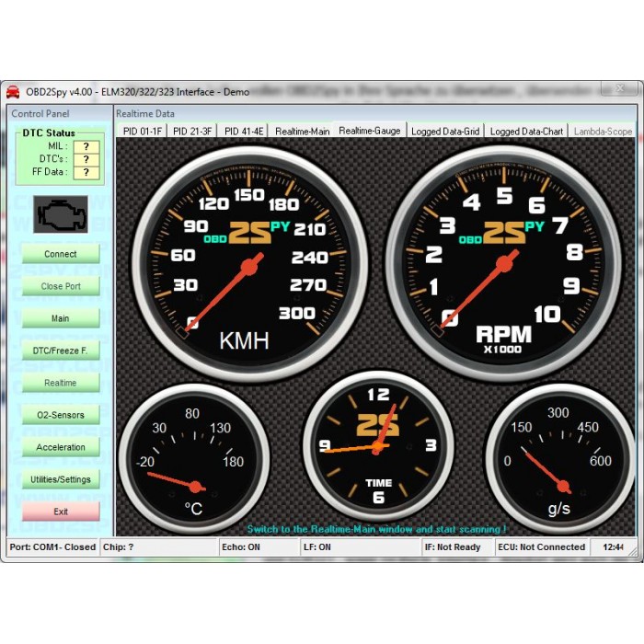The image size is (644, 644).
Task: Switch to the Realtime-Main tab
Action: pos(302,132)
